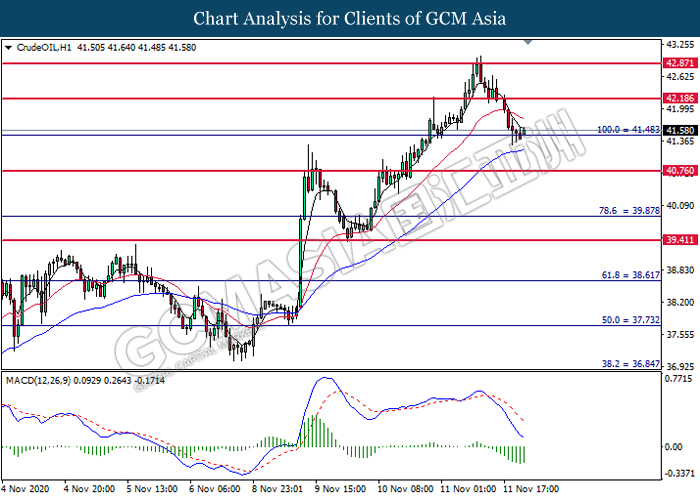Click the 38.200 price axis value
700x500 pixels.
coord(680,302)
